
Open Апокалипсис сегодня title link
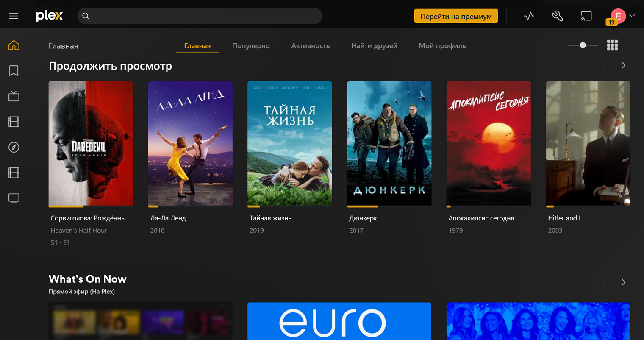[x=481, y=218]
